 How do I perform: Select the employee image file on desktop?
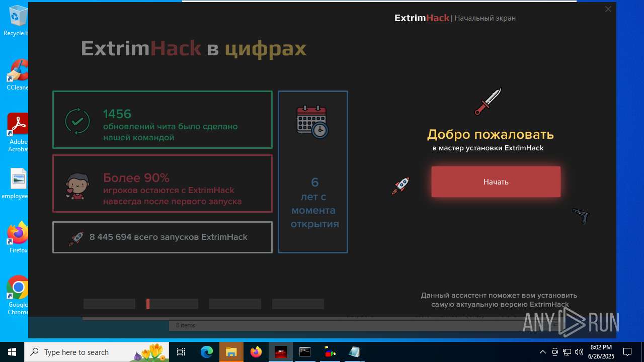pos(16,184)
